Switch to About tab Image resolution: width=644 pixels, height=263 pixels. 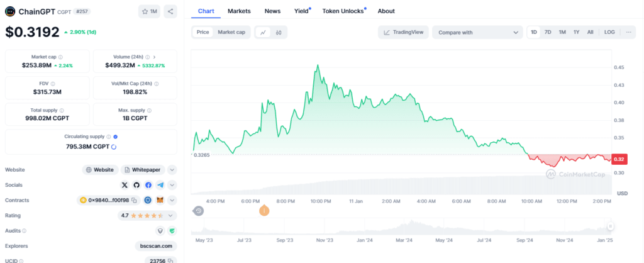386,11
